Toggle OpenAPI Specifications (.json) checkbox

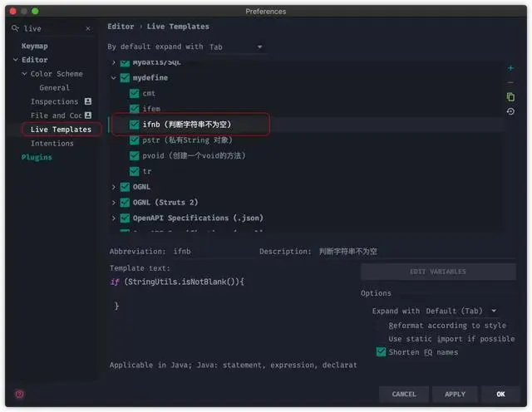pyautogui.click(x=125, y=218)
